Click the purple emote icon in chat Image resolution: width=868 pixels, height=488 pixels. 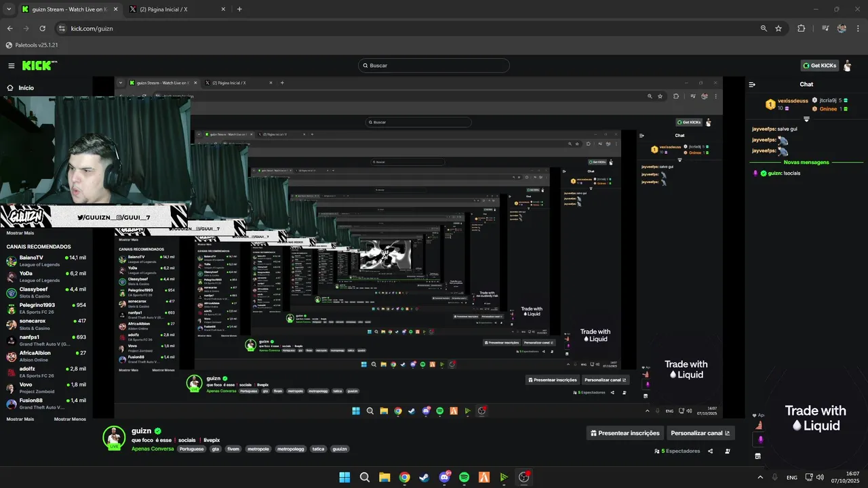(x=760, y=439)
